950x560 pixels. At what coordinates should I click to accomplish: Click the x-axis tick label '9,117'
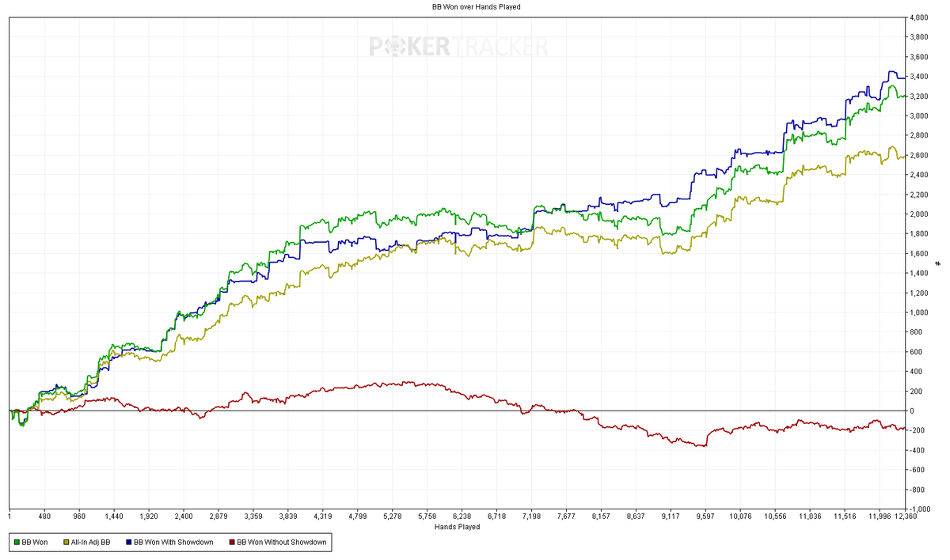(x=671, y=516)
